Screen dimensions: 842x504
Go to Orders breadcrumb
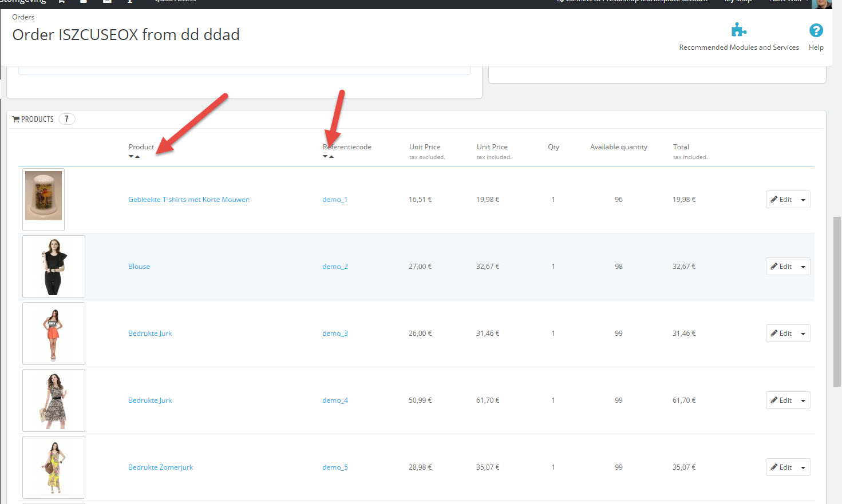(23, 17)
